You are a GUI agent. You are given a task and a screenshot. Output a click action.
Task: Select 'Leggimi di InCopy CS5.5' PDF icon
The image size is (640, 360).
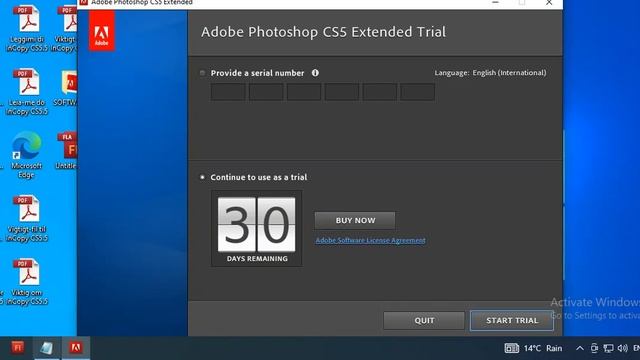pyautogui.click(x=27, y=29)
